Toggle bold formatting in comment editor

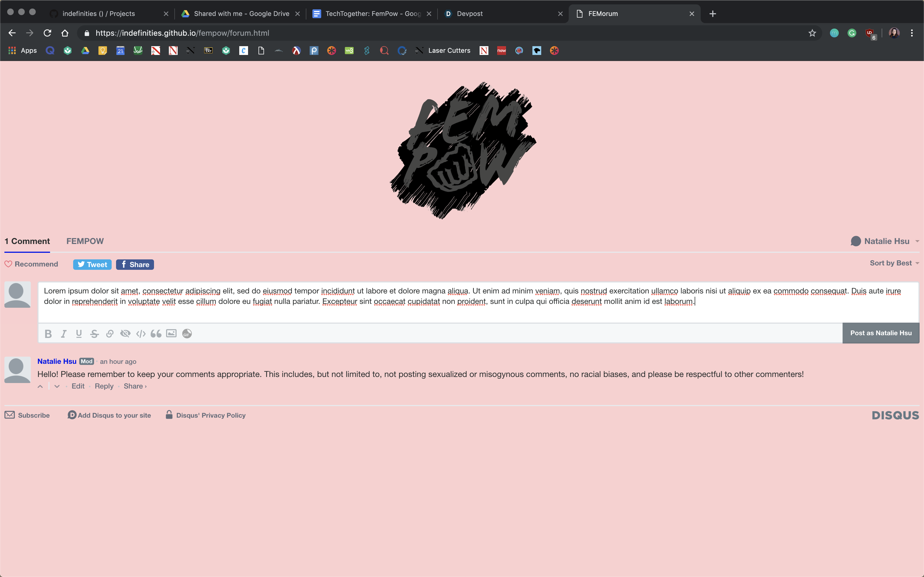pos(48,334)
